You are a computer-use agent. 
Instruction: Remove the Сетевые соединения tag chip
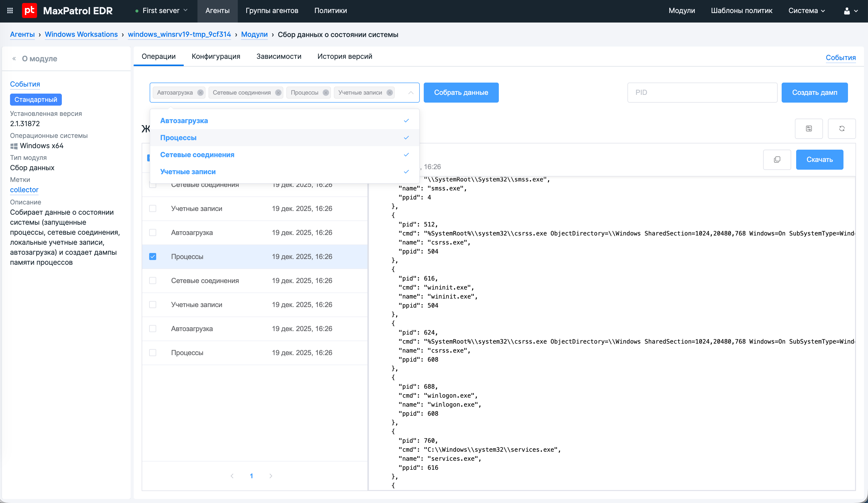coord(278,93)
